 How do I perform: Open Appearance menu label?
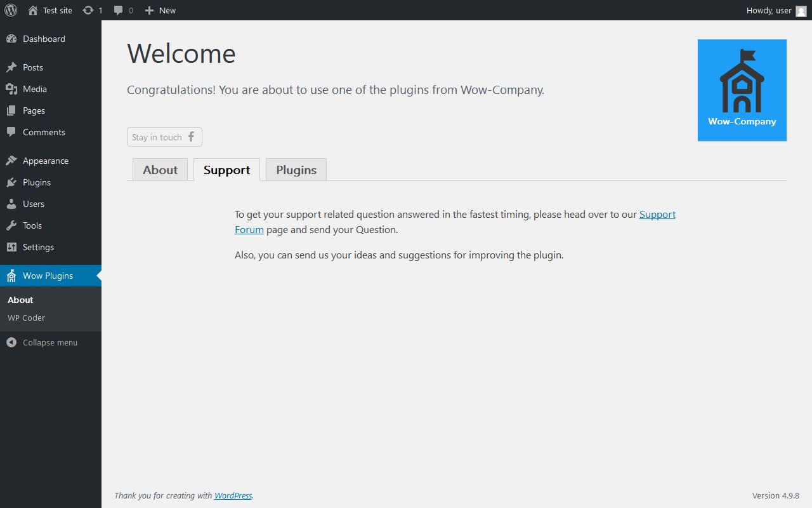point(46,161)
